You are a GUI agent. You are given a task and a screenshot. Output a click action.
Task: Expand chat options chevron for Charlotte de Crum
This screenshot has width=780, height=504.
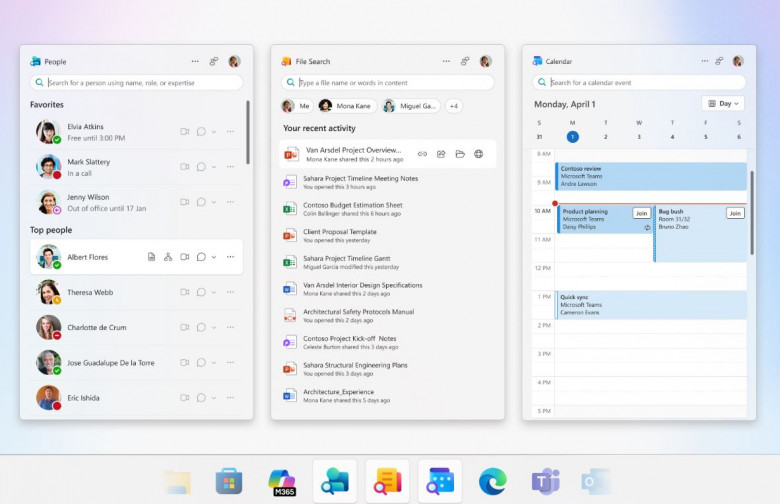tap(214, 327)
